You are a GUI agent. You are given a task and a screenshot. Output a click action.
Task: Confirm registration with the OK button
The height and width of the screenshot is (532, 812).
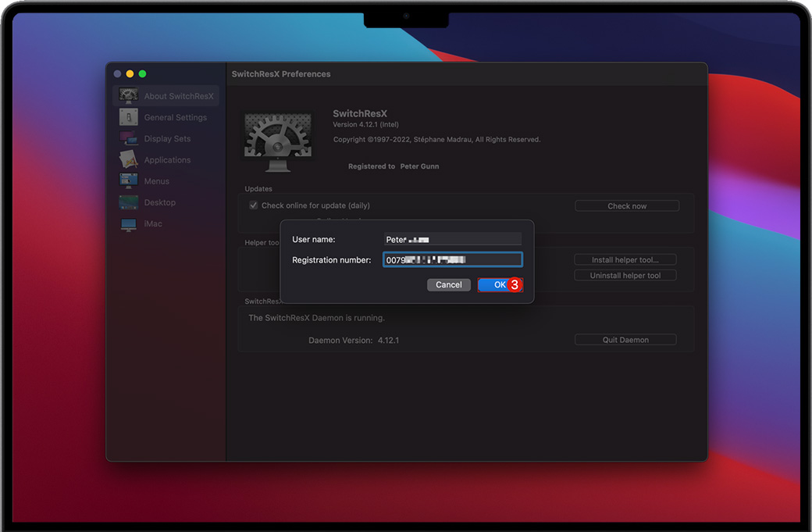pos(500,285)
